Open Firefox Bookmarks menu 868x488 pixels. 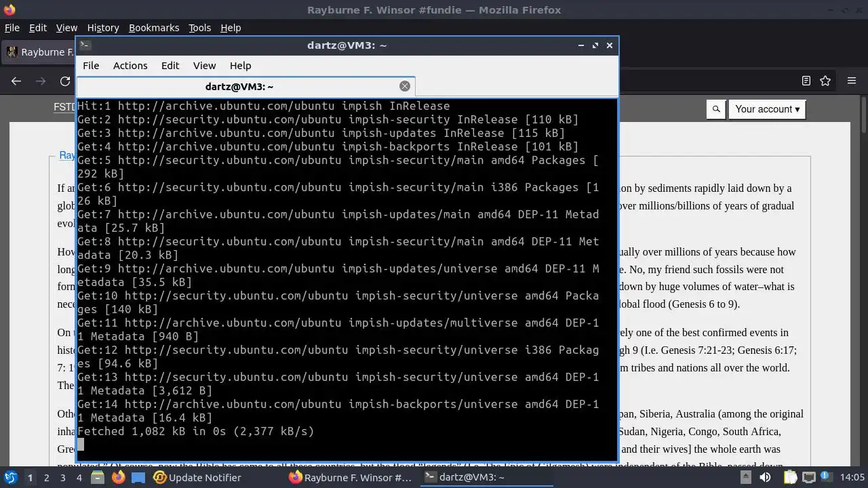coord(154,28)
